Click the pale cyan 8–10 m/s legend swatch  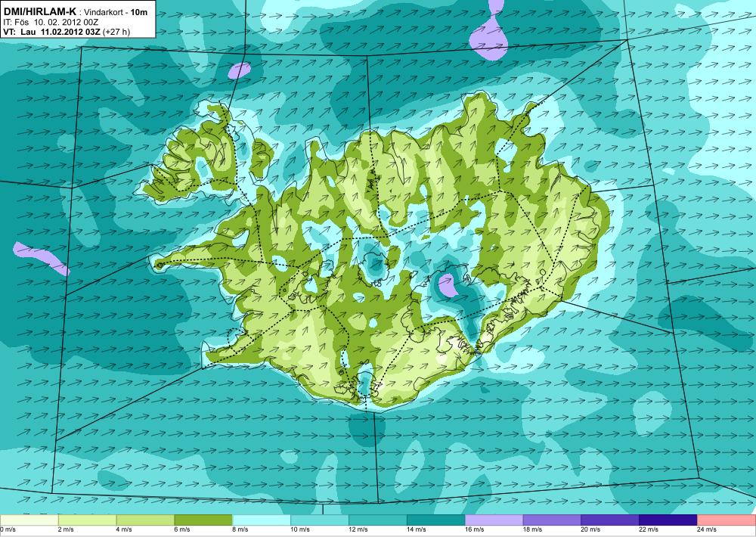pyautogui.click(x=262, y=520)
